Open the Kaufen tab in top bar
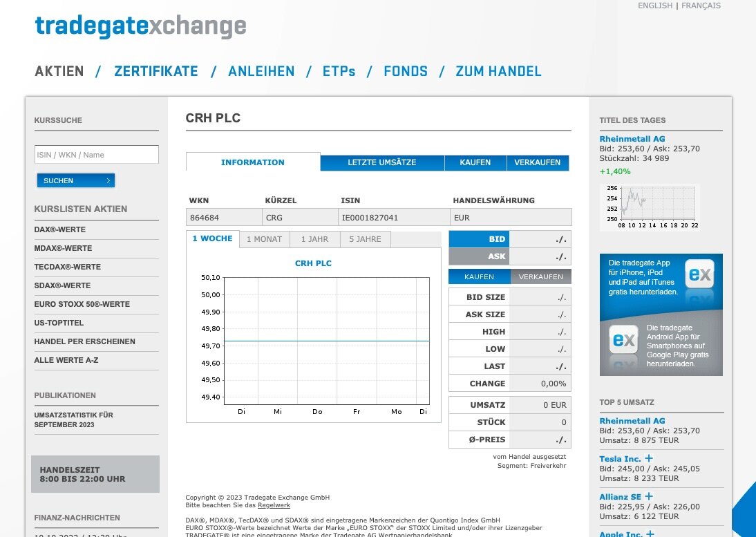This screenshot has height=537, width=756. pyautogui.click(x=475, y=163)
